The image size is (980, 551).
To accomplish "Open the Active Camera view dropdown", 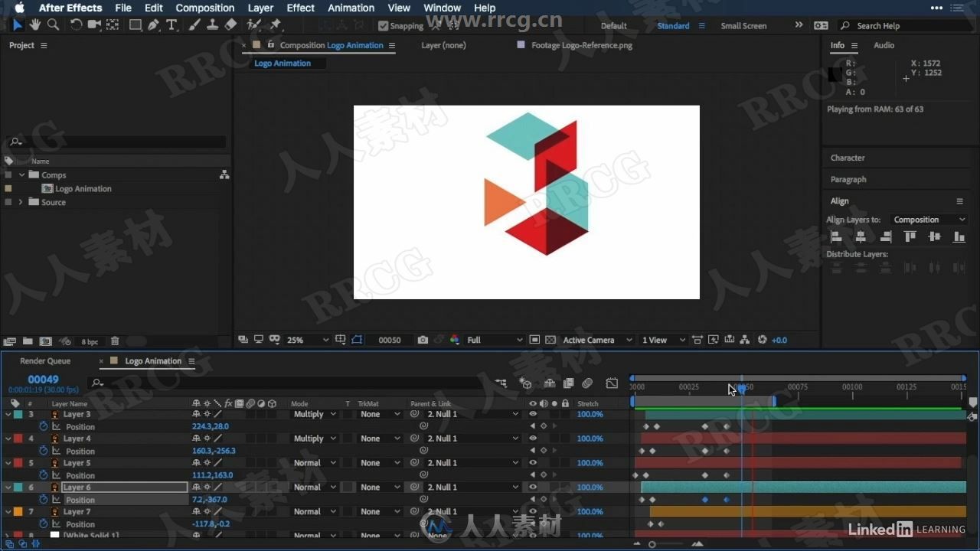I will click(x=597, y=340).
